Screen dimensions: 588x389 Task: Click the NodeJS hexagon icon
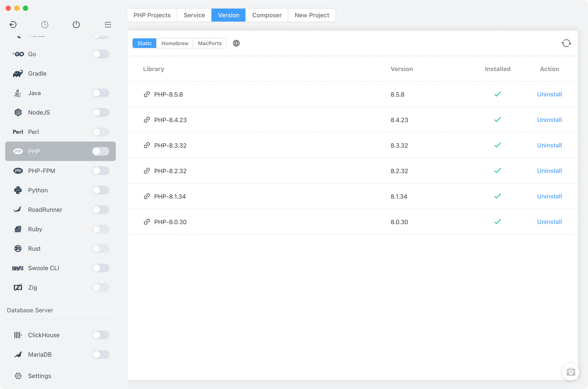18,112
